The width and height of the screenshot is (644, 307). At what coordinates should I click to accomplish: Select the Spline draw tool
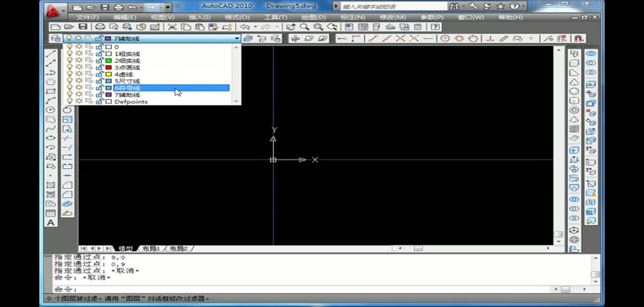click(51, 129)
